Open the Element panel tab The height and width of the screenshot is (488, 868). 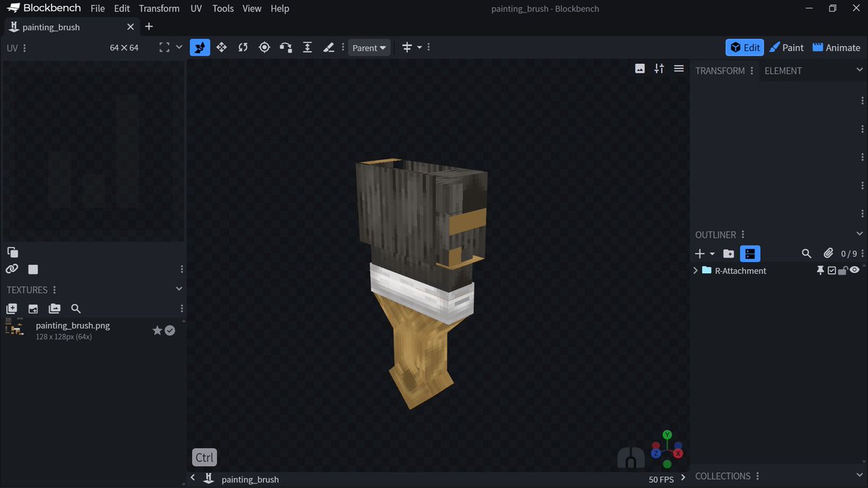pyautogui.click(x=783, y=71)
